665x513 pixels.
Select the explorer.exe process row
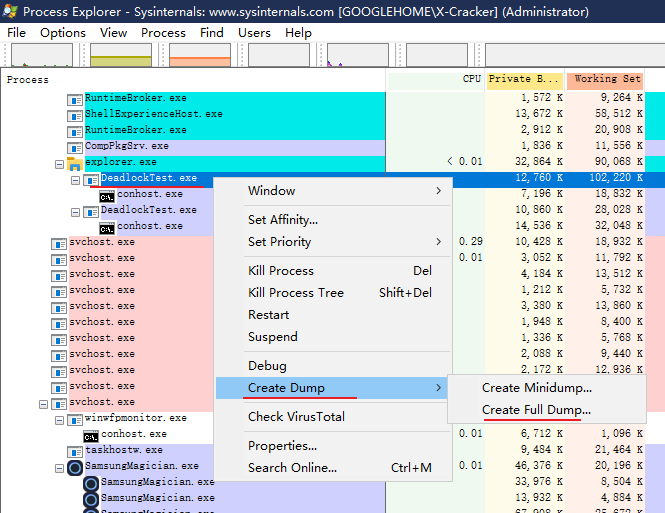tap(235, 162)
